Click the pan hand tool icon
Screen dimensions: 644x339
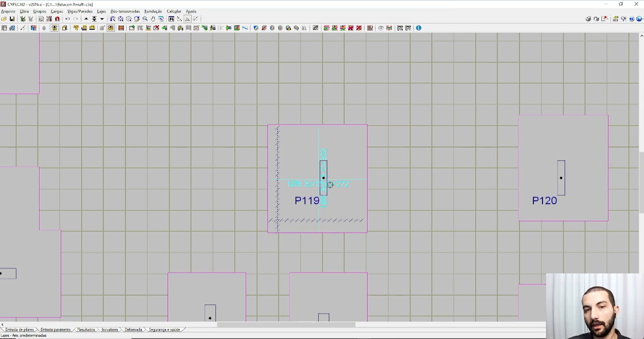pos(153,19)
